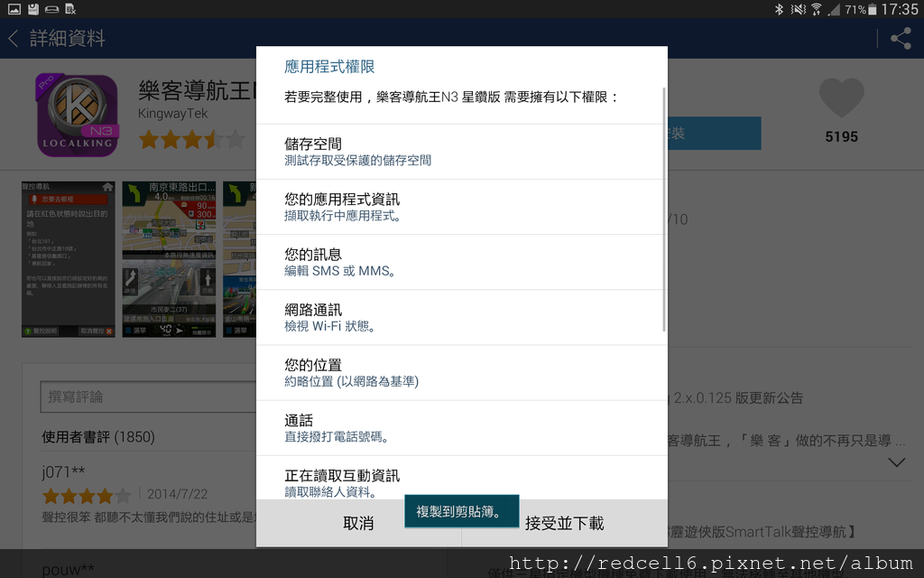Tap the battery indicator icon
924x578 pixels.
pyautogui.click(x=873, y=9)
